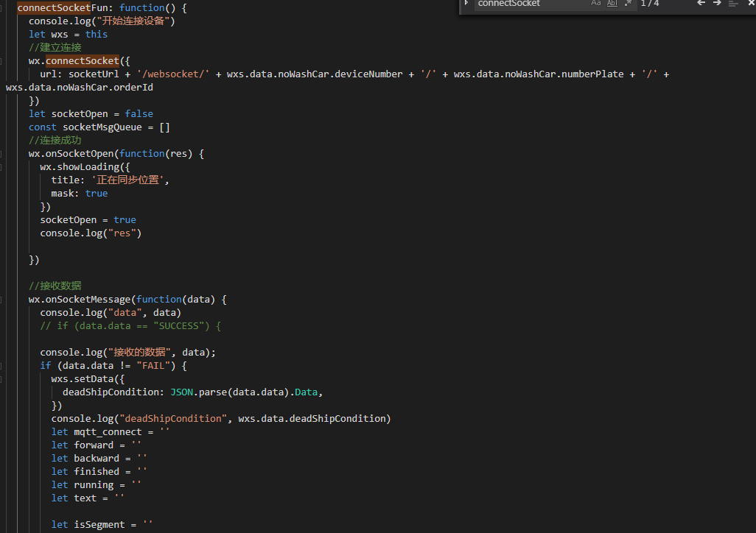The width and height of the screenshot is (756, 533).
Task: Click 'let text' variable declaration
Action: (74, 498)
